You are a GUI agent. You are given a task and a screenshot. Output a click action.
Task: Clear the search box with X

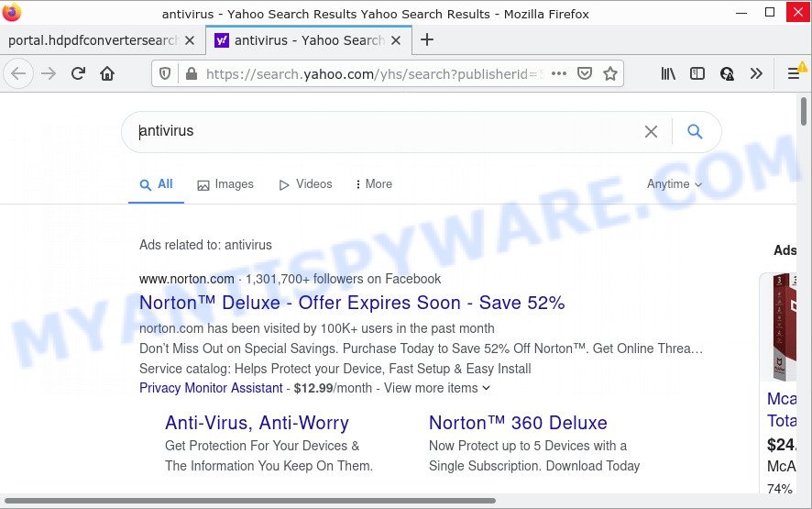pos(651,132)
